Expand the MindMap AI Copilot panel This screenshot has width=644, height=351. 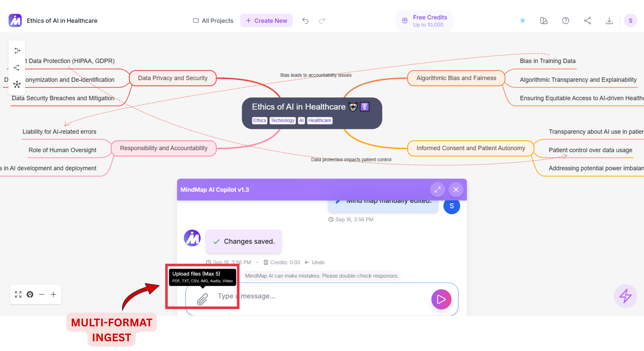pyautogui.click(x=437, y=189)
